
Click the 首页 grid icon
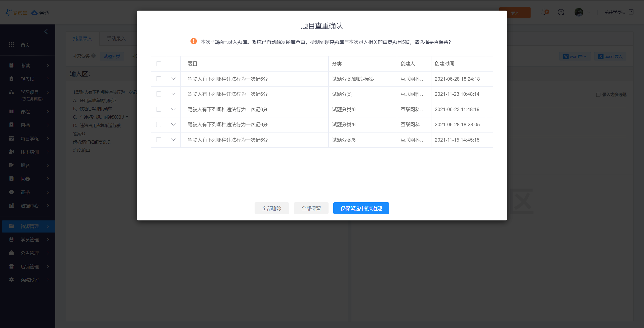(x=11, y=45)
